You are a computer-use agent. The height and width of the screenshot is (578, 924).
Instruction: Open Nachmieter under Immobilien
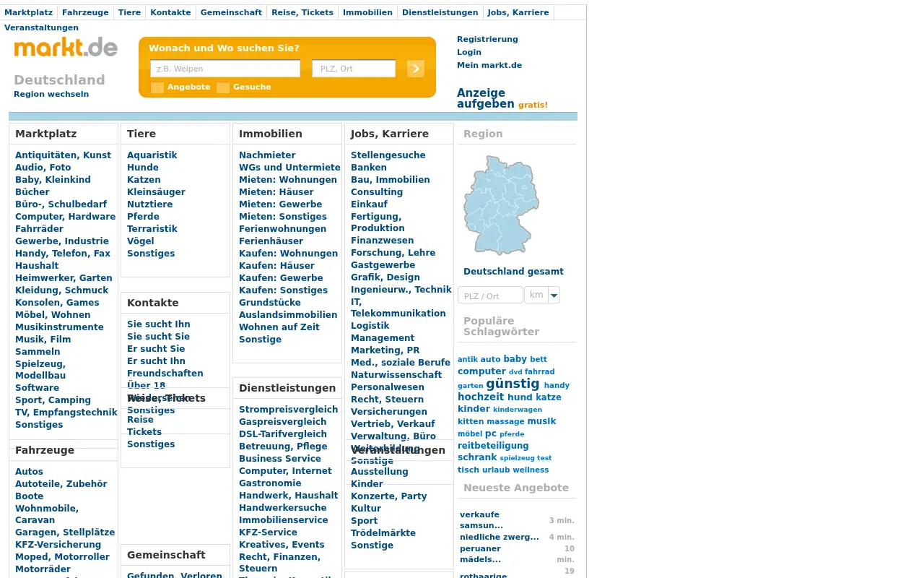click(267, 155)
